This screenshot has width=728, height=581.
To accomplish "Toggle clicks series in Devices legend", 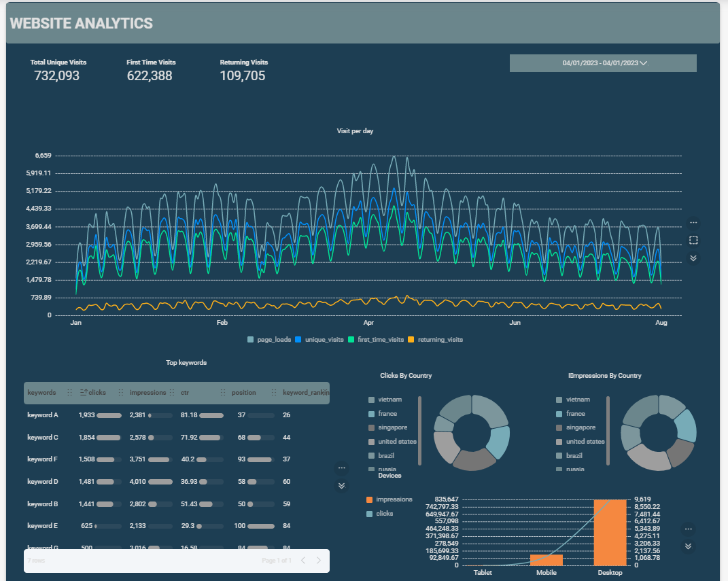I will 380,514.
